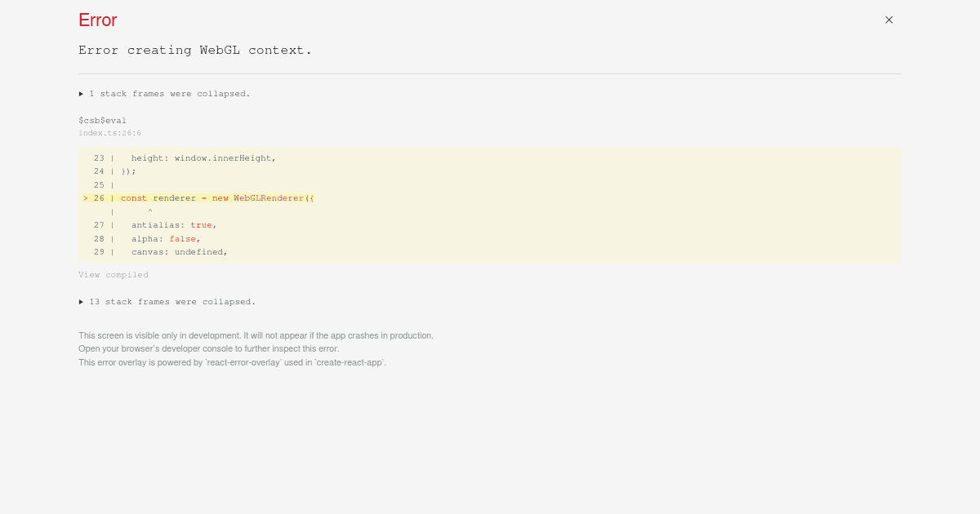Click the WebGLRenderer token in the code
Image resolution: width=980 pixels, height=514 pixels.
tap(268, 198)
